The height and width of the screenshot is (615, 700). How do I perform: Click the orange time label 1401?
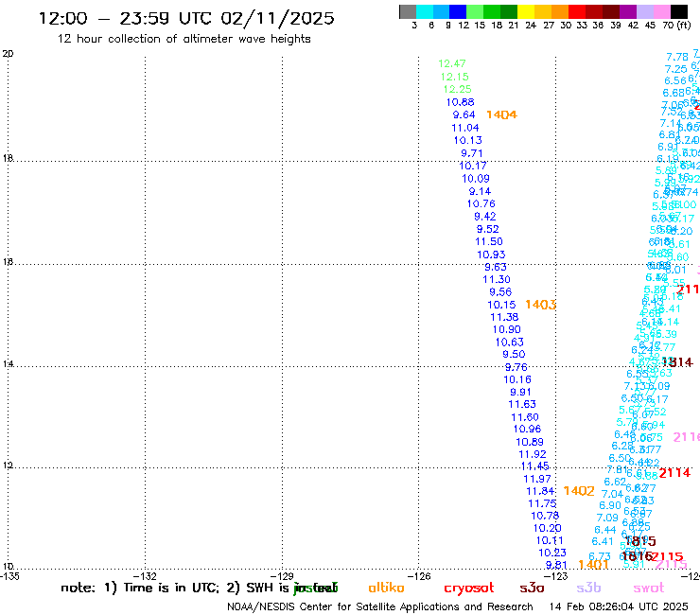(x=593, y=565)
